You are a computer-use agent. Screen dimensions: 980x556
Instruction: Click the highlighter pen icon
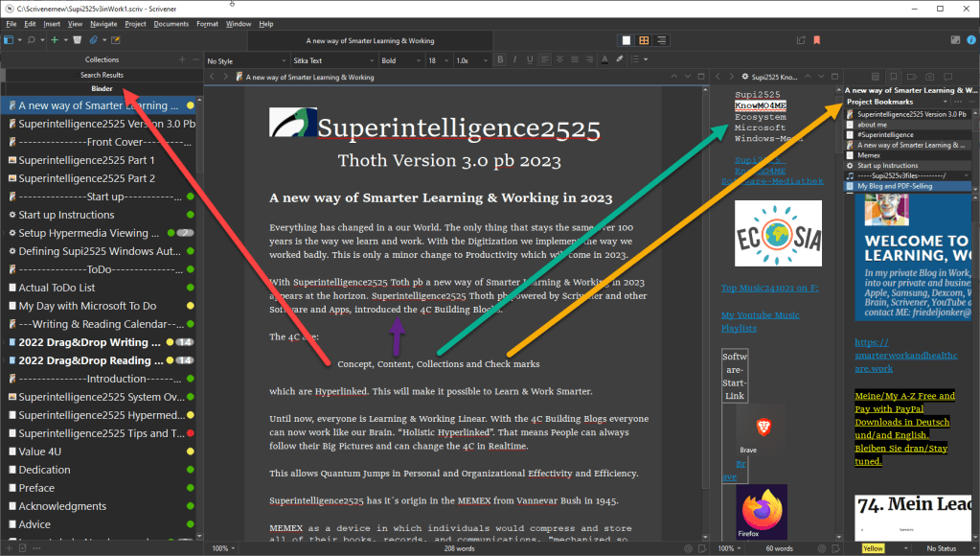[x=619, y=60]
